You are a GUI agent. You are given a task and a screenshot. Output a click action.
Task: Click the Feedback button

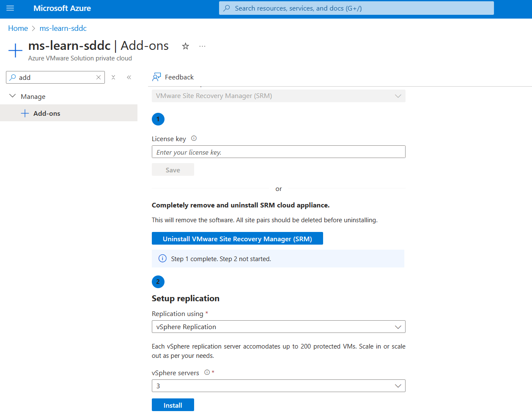173,77
